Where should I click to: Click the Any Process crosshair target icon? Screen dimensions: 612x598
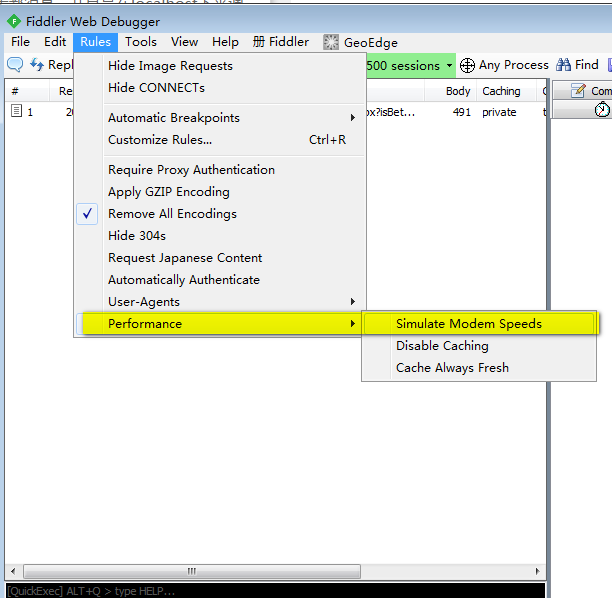click(x=467, y=65)
